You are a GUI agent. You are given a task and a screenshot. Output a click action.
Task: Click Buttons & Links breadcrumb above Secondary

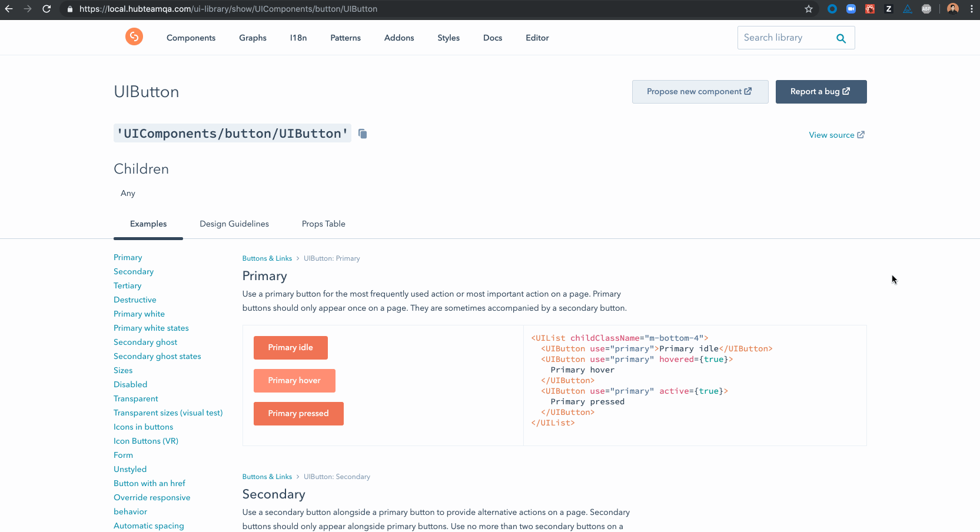267,477
